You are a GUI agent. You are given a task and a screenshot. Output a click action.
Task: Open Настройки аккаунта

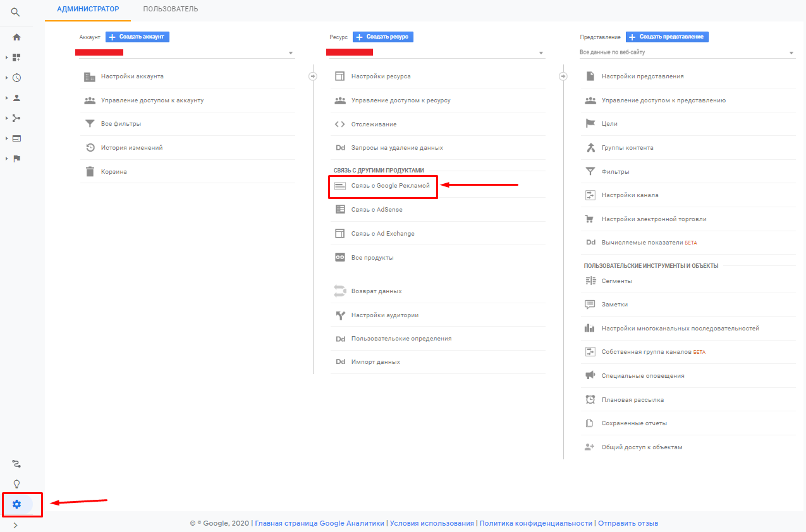[132, 76]
